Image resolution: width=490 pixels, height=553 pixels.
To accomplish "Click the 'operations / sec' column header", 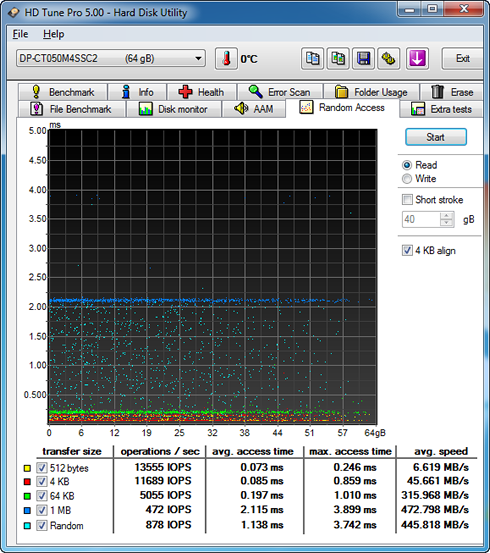I will (x=160, y=452).
